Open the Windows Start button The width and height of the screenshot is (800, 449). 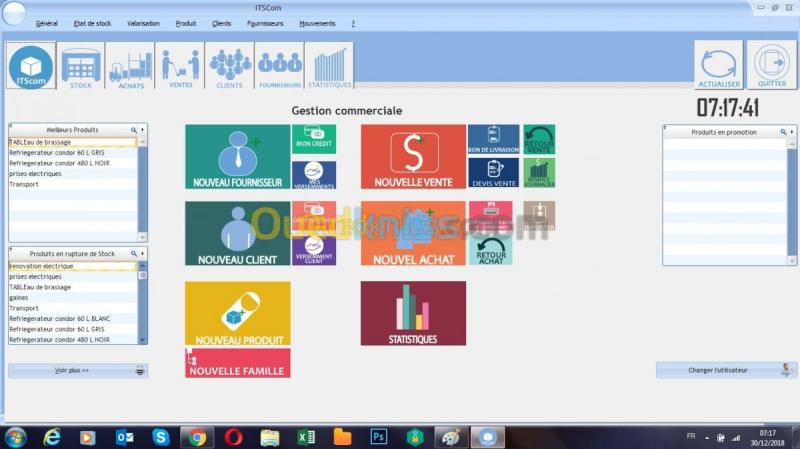[15, 438]
